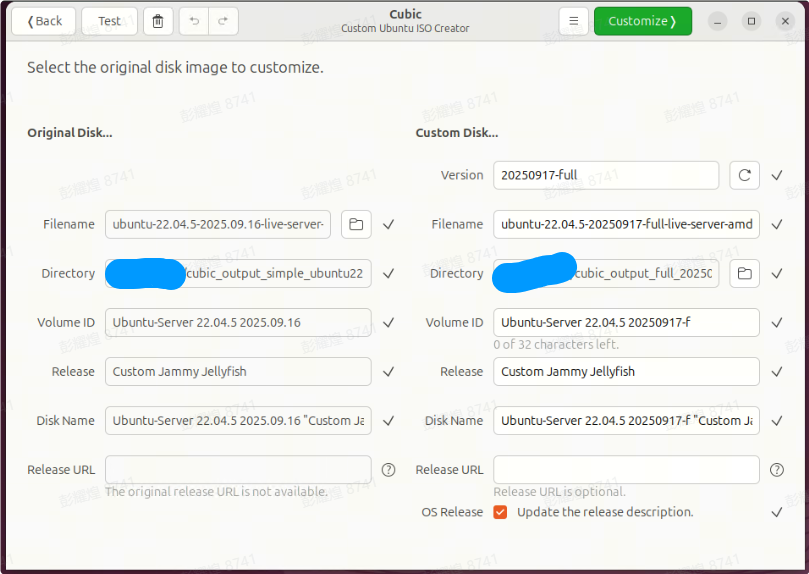This screenshot has height=574, width=809.
Task: Click '0 of 32 characters left.' text
Action: 556,345
